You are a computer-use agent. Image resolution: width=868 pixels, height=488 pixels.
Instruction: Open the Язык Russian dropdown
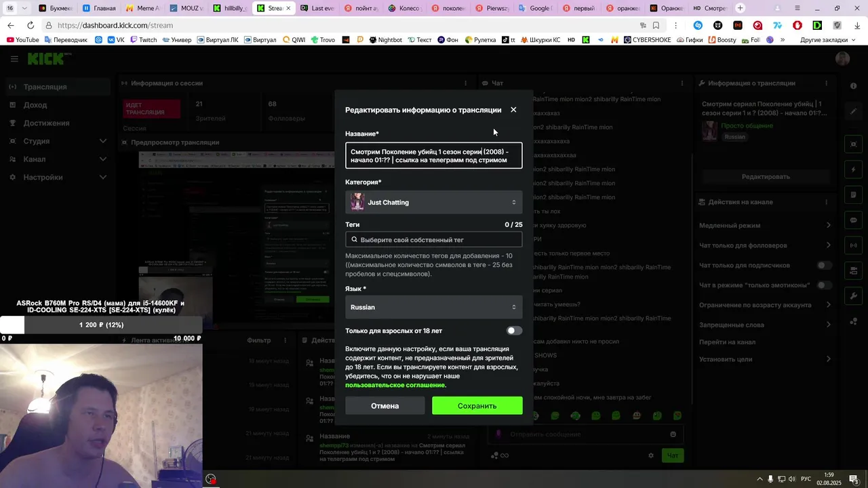pyautogui.click(x=434, y=307)
